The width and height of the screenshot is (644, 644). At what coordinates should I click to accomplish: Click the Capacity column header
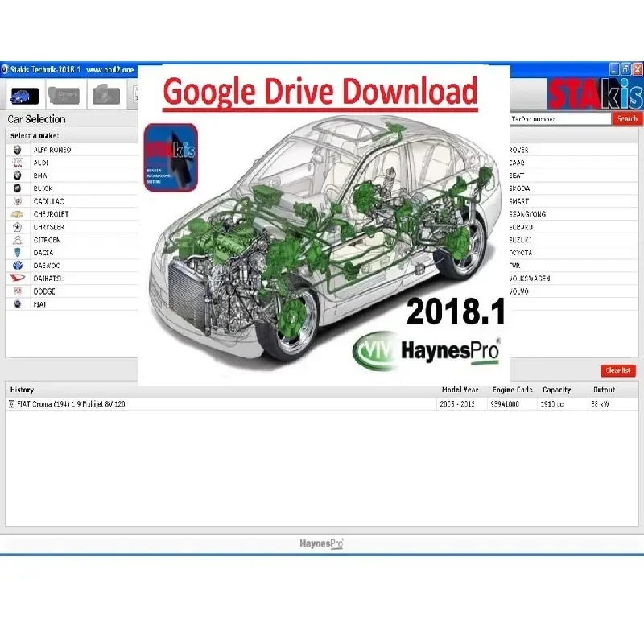(x=556, y=390)
